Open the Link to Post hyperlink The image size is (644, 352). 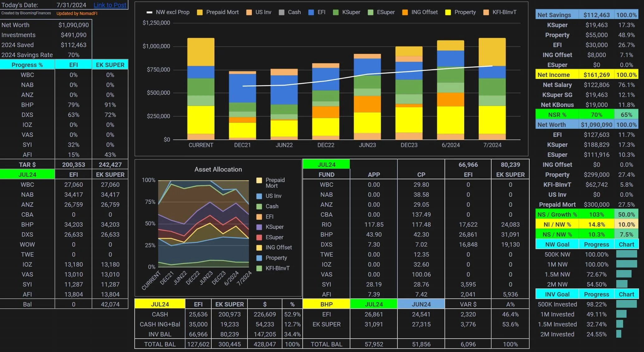110,5
